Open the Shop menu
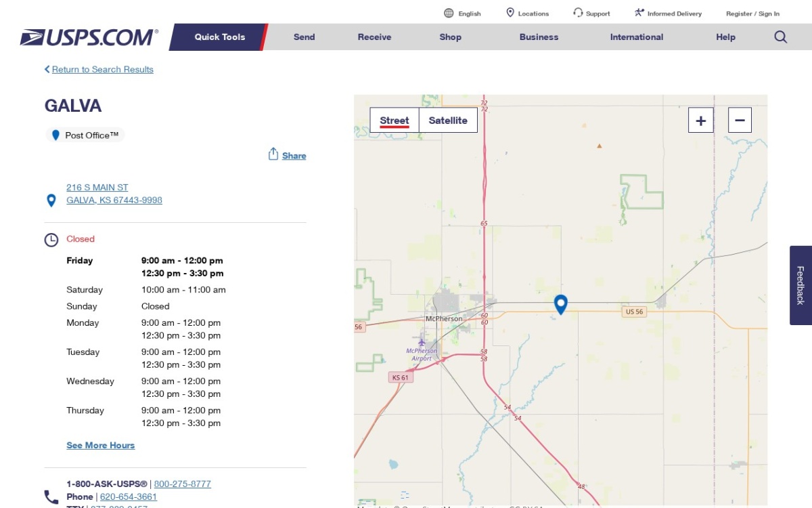Screen dimensions: 812x508 [x=450, y=37]
